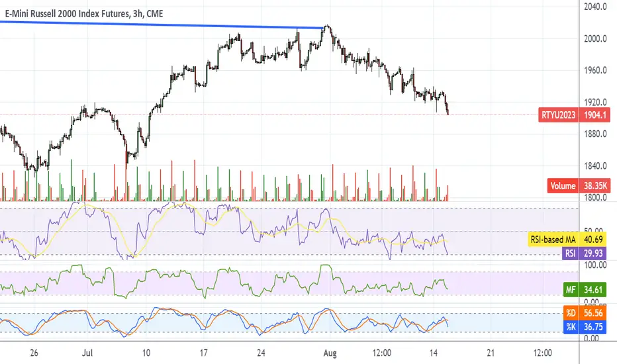This screenshot has width=617, height=364.
Task: Click the 1800.0 price axis label
Action: [x=595, y=197]
